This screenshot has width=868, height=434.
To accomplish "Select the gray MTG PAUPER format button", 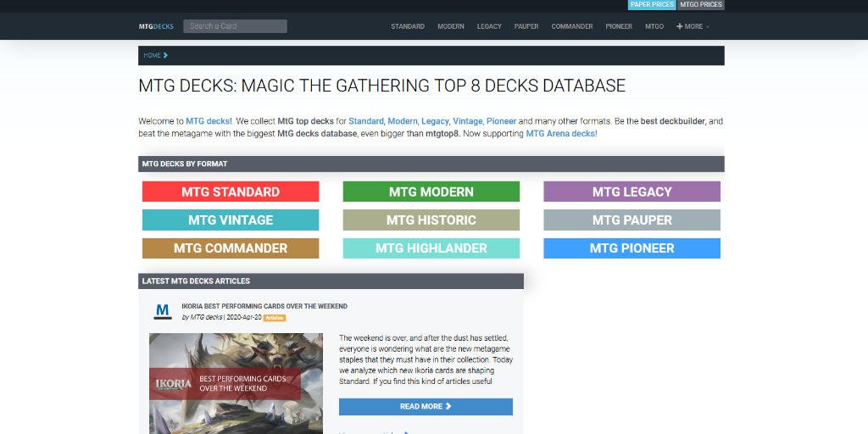I will (632, 220).
